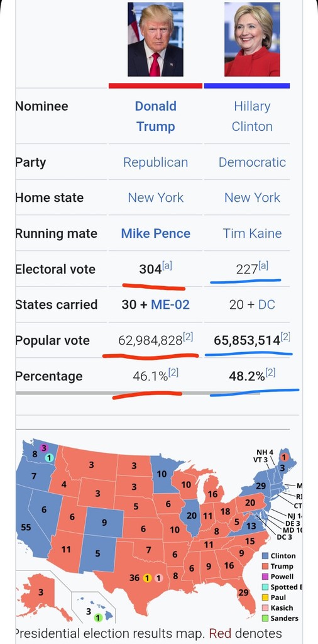Click Trump's New York home state link
Viewport: 318px width, 644px height.
click(155, 197)
